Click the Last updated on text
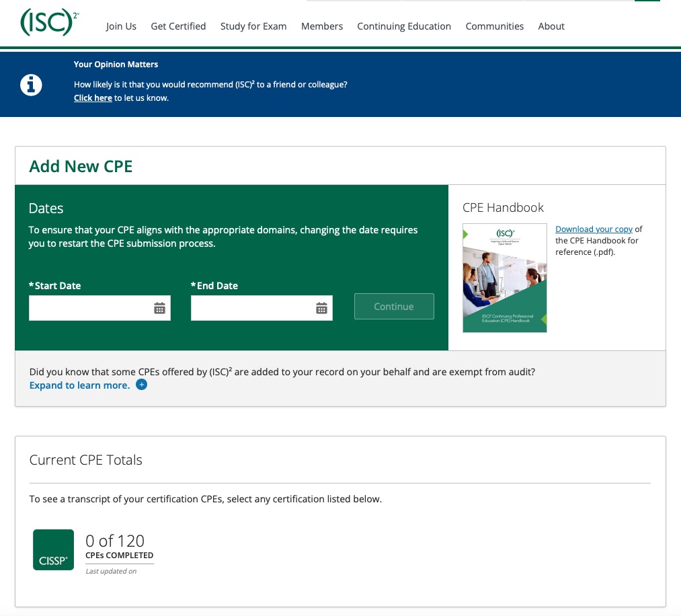The image size is (681, 616). tap(111, 571)
